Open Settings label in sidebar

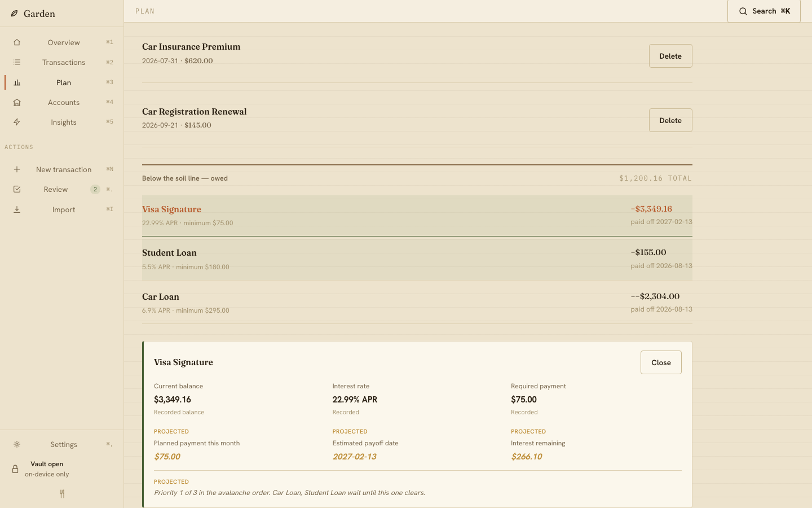pos(64,444)
